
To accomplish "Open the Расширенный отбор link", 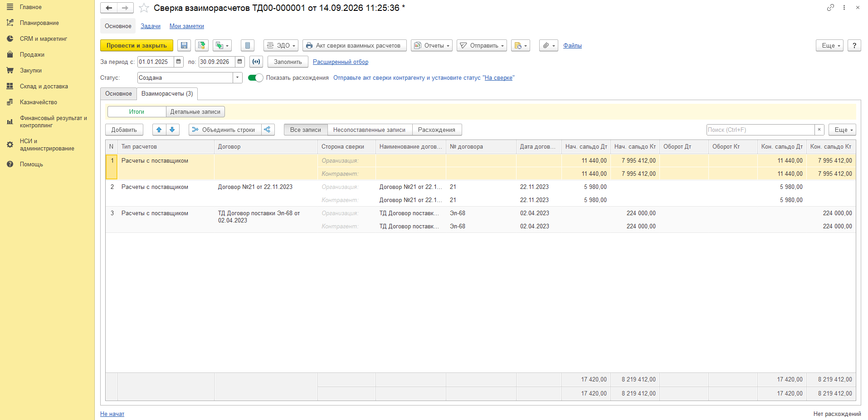I will pos(341,62).
